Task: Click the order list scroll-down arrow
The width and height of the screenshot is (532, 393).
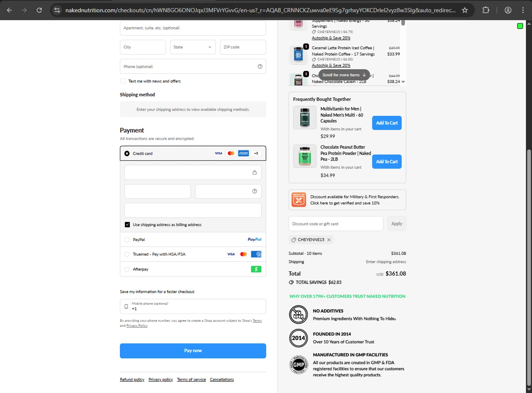Action: (403, 82)
